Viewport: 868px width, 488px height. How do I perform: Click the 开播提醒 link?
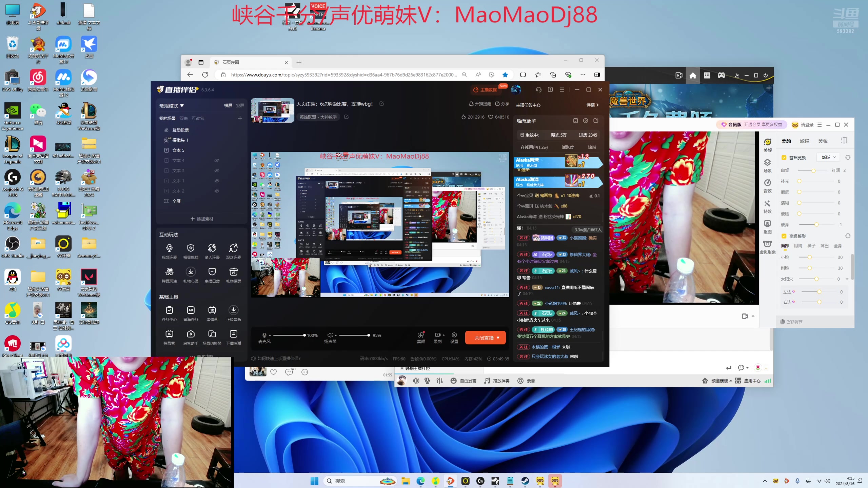tap(480, 104)
